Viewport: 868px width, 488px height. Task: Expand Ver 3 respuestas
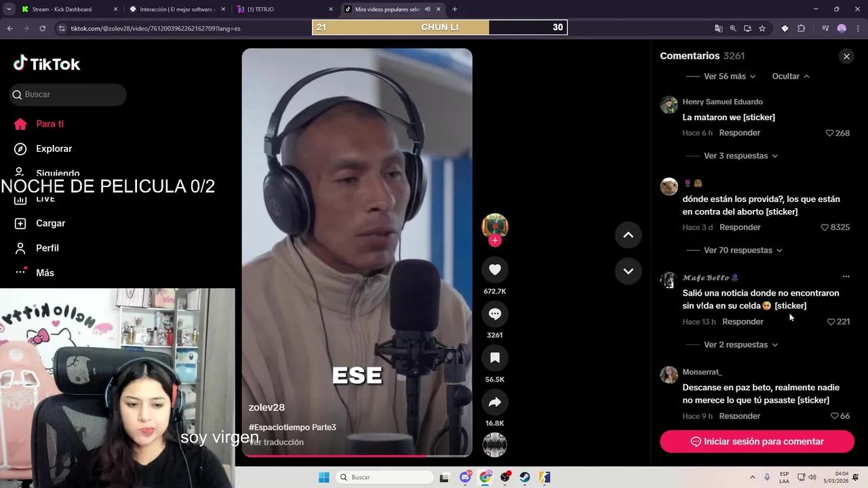pos(741,156)
